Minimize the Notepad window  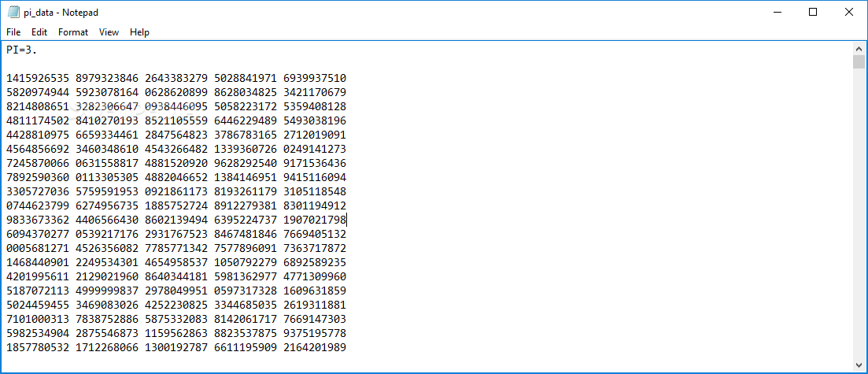click(x=777, y=12)
